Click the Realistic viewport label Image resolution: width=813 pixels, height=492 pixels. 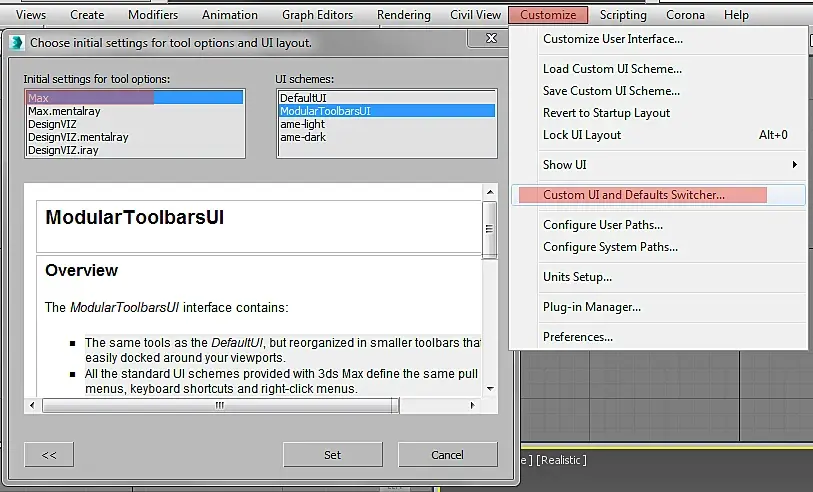[x=562, y=460]
